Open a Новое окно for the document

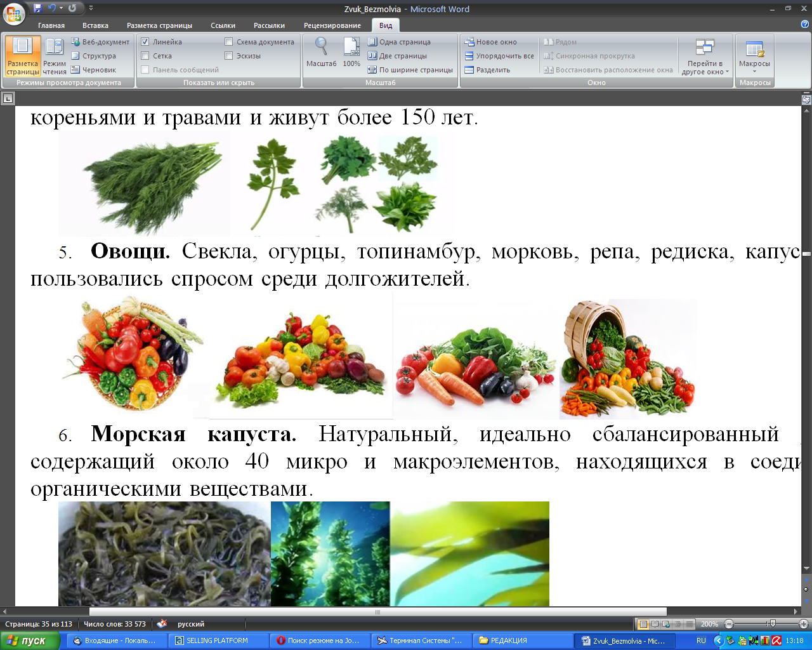click(491, 42)
